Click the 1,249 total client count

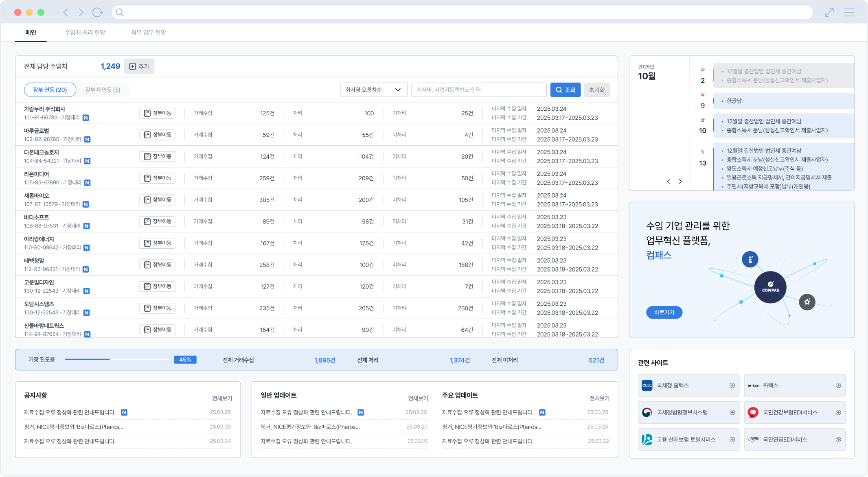point(110,66)
